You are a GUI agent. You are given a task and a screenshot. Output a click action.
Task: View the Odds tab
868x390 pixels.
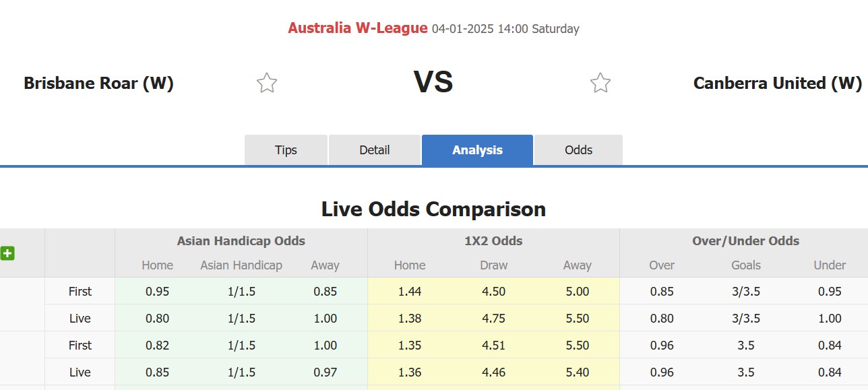[578, 150]
